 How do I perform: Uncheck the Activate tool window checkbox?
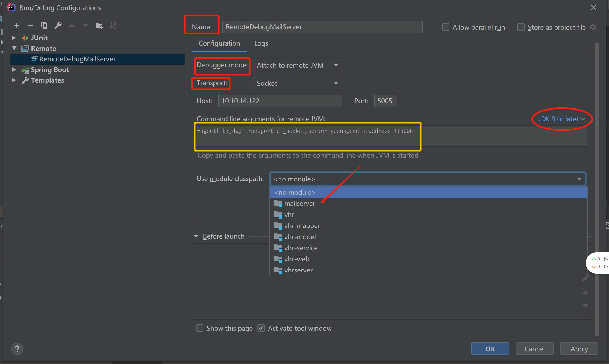[x=261, y=328]
